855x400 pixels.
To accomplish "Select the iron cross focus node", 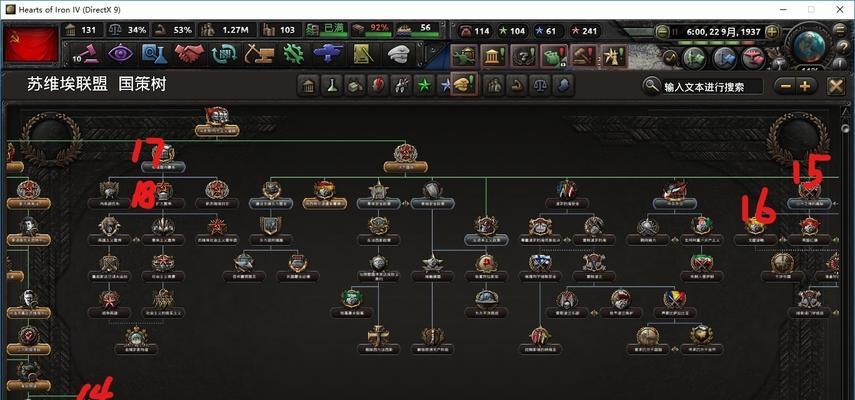I will [x=378, y=339].
